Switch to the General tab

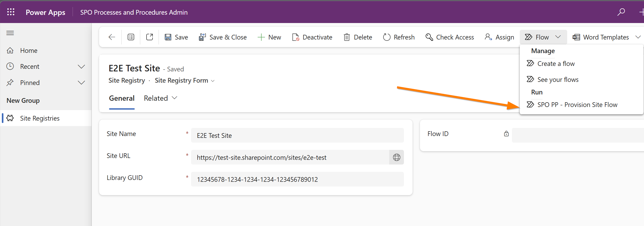pos(122,98)
